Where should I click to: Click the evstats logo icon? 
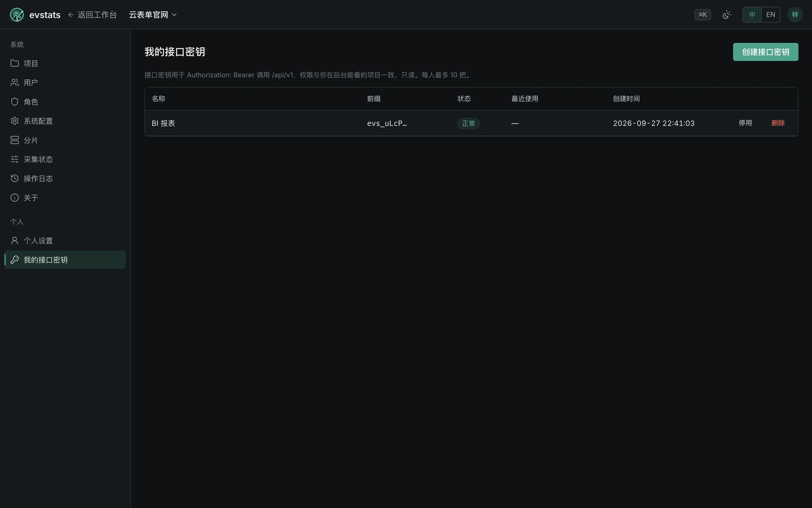pos(17,15)
